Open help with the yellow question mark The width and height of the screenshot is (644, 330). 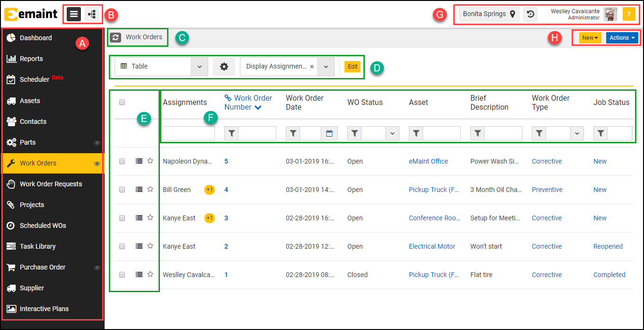(629, 14)
